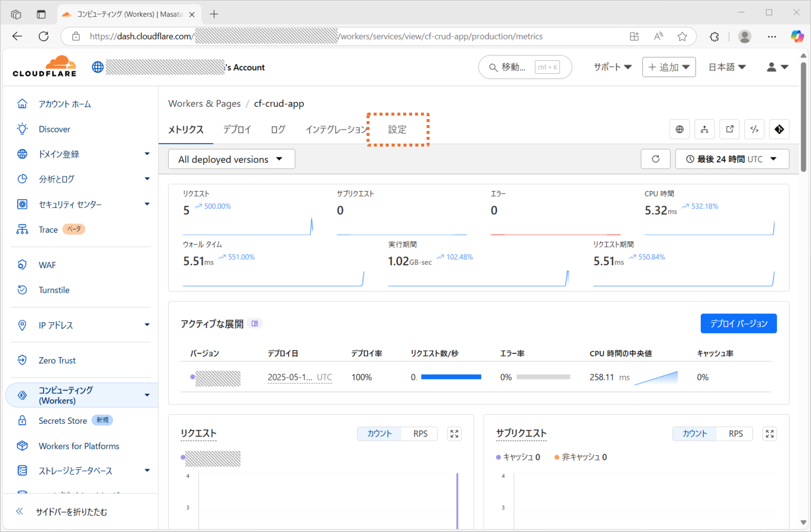Expand the セキュリティ センター sidebar section
The image size is (811, 532).
147,204
